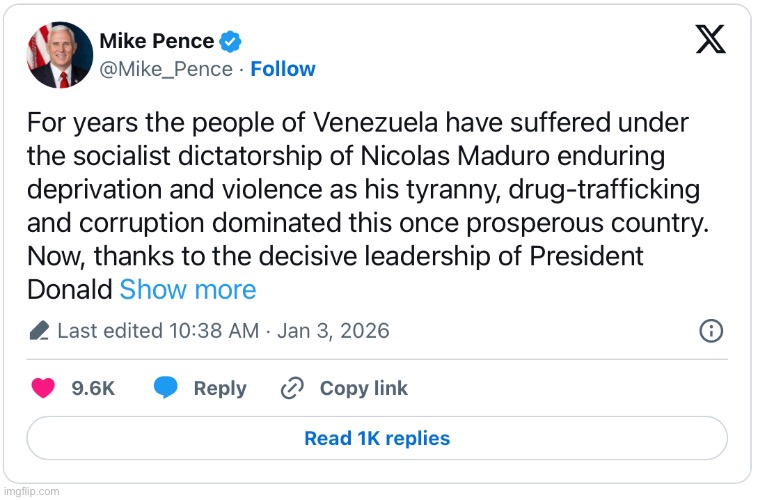The image size is (758, 500).
Task: Expand the post with Show more
Action: pos(188,290)
